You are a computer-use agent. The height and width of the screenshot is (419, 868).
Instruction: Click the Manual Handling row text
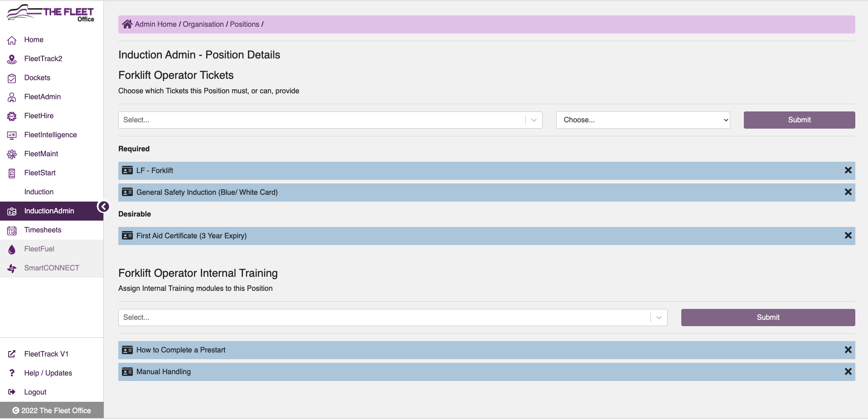click(x=163, y=371)
